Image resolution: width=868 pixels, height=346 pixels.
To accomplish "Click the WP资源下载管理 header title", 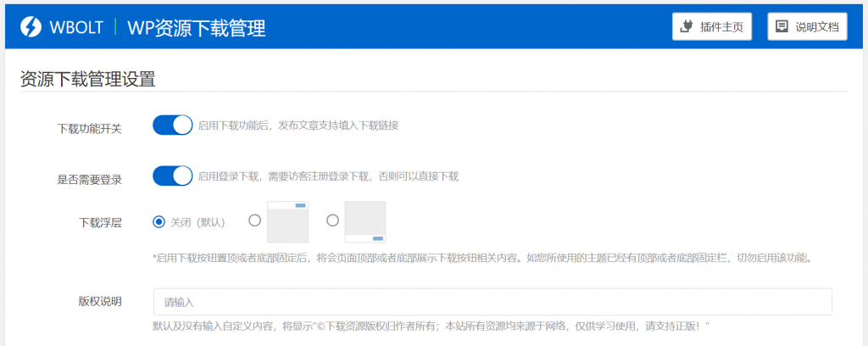I will click(x=196, y=27).
